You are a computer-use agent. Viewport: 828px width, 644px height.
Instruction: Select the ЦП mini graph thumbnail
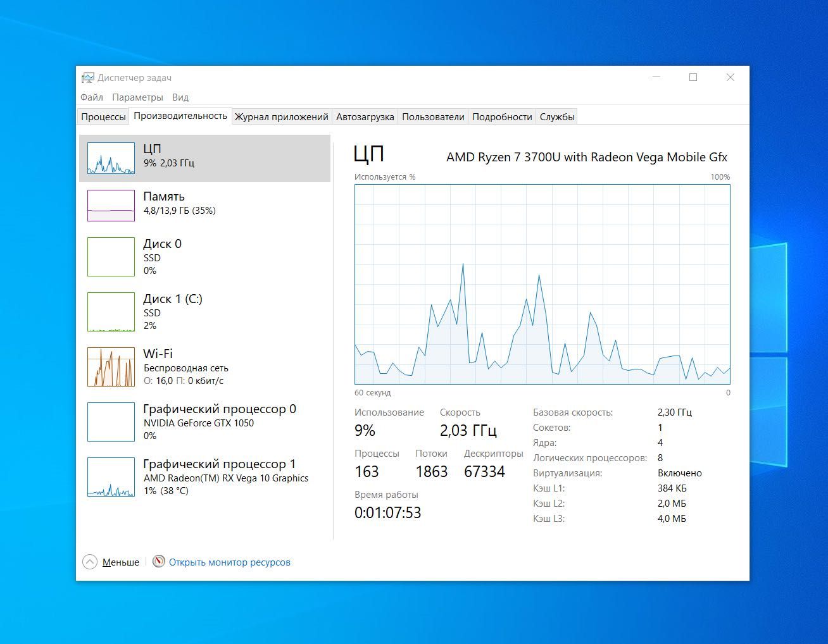pos(111,158)
